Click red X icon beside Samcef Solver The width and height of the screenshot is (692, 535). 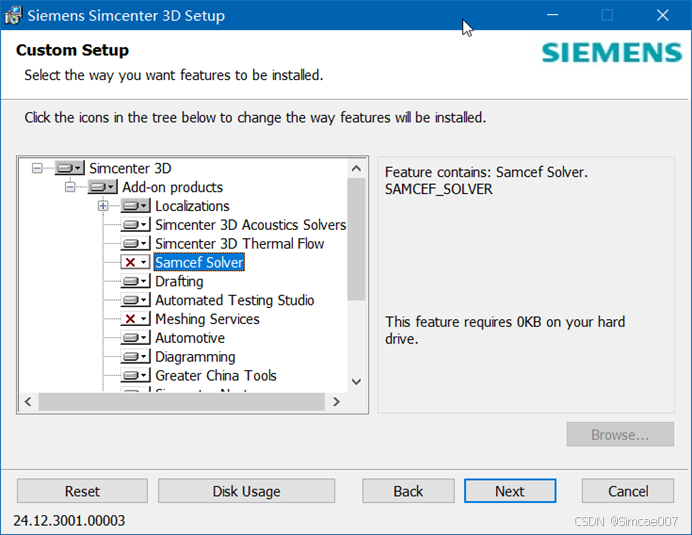coord(135,263)
